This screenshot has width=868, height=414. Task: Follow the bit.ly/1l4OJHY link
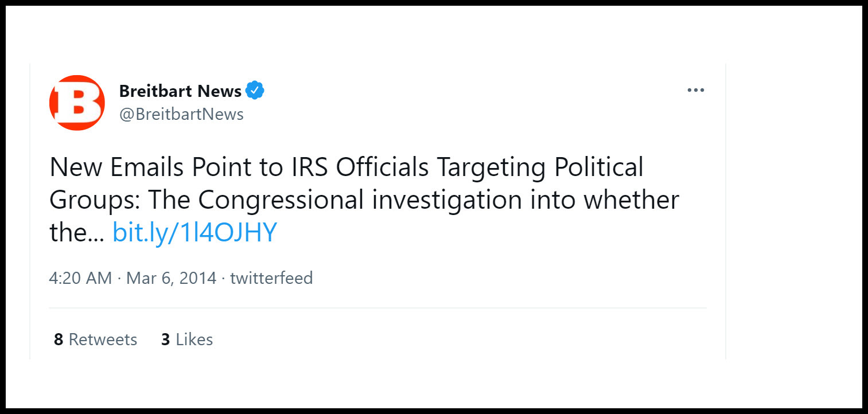[194, 233]
